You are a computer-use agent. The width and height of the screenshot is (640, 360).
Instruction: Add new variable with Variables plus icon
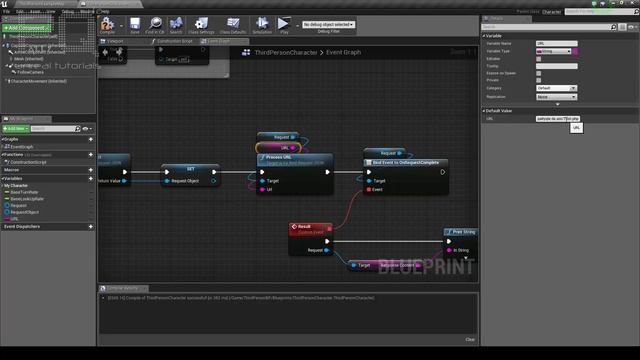coord(91,178)
